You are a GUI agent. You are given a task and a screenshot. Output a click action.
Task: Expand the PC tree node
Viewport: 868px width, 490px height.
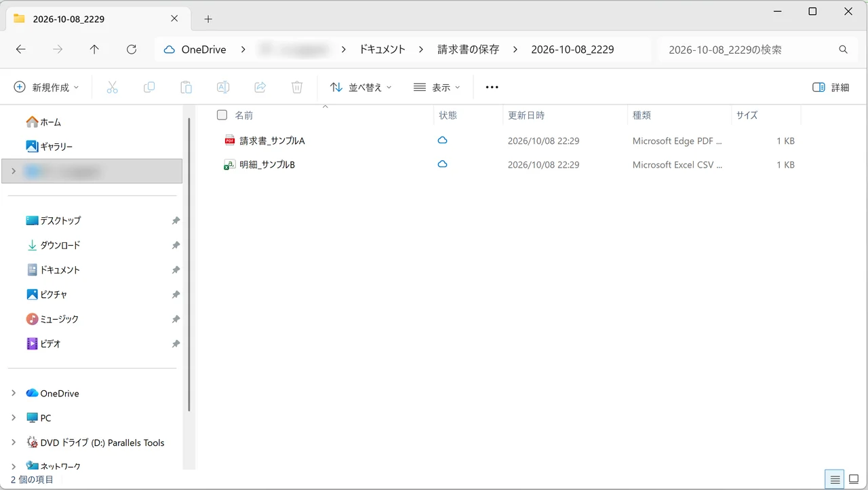click(x=14, y=418)
